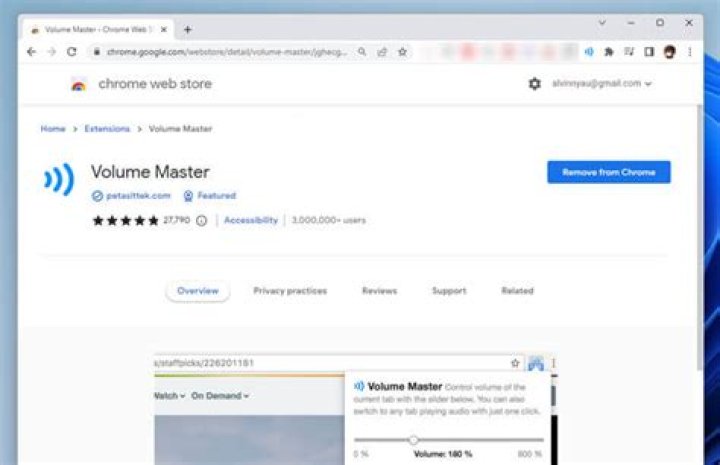Click the zoom magnifier icon in address bar

[x=362, y=52]
